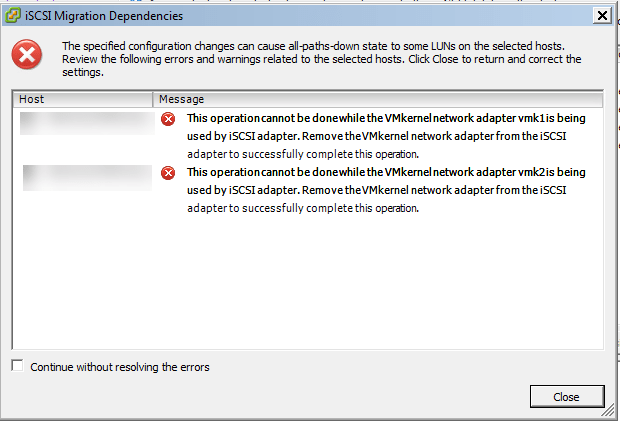Click the first row's blurred host name
620x421 pixels.
[82, 127]
